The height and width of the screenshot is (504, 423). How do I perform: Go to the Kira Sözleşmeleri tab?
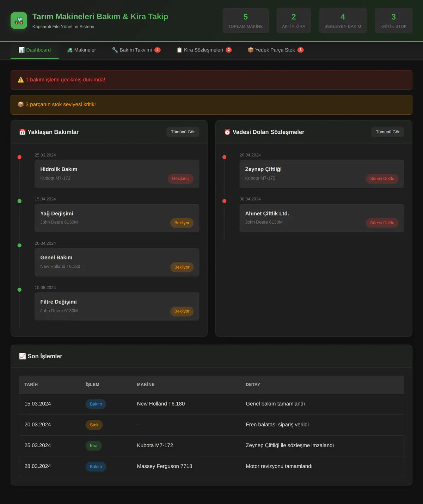[x=204, y=50]
